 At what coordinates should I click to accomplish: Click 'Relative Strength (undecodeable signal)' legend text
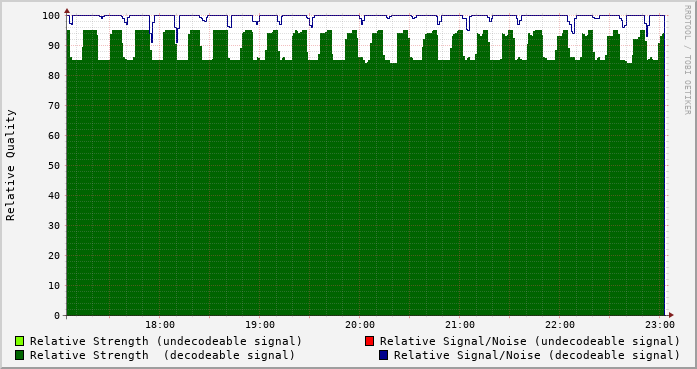[166, 341]
